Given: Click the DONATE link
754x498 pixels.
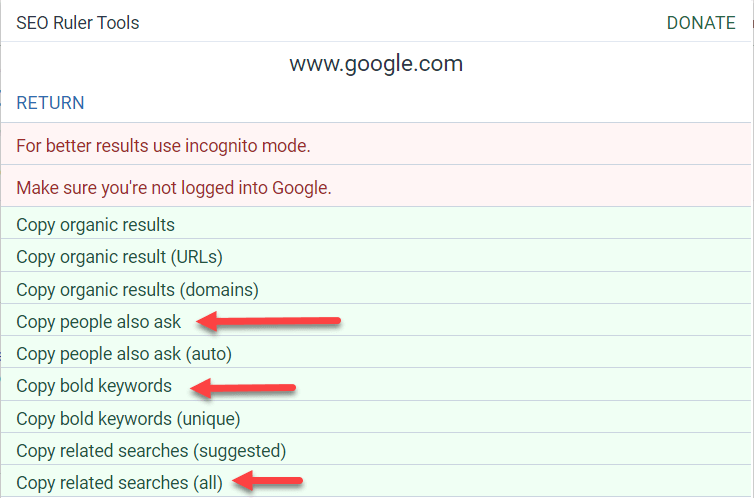Looking at the screenshot, I should click(701, 23).
